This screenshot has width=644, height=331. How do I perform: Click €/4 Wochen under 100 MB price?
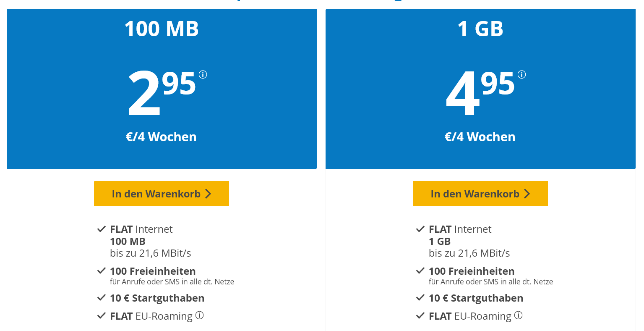click(x=161, y=137)
